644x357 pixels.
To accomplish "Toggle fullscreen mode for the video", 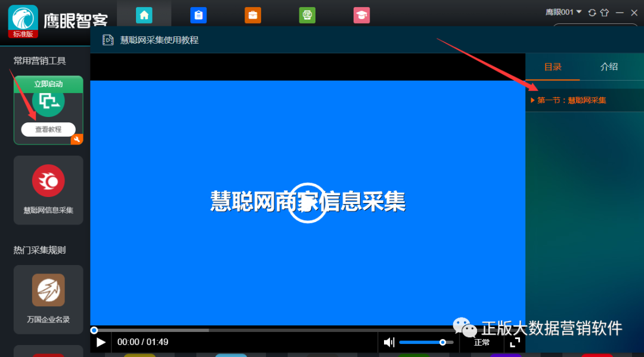I will (x=514, y=342).
